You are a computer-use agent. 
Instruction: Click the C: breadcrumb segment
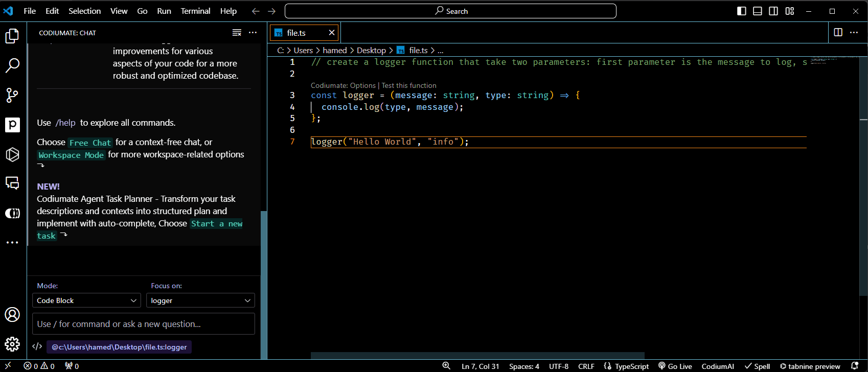pyautogui.click(x=281, y=50)
